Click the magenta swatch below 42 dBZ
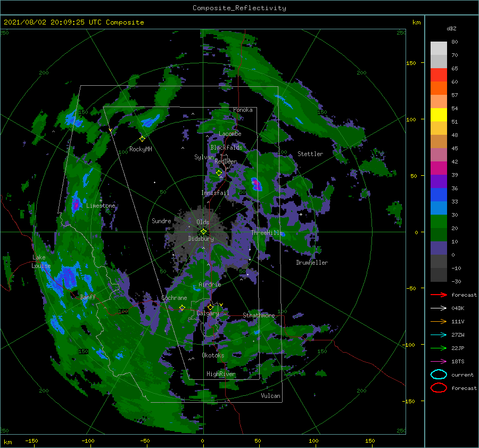Screen dimensions: 479x448 pyautogui.click(x=439, y=168)
